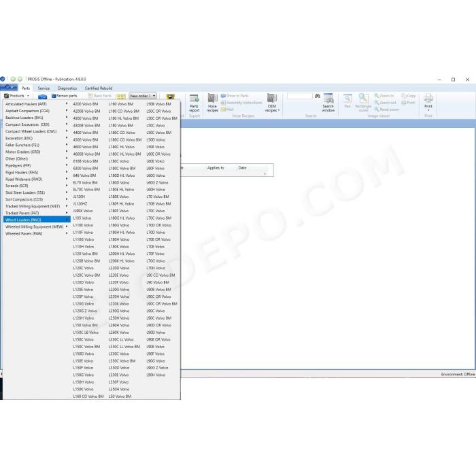Click the Date column header
The height and width of the screenshot is (476, 476).
click(x=242, y=167)
